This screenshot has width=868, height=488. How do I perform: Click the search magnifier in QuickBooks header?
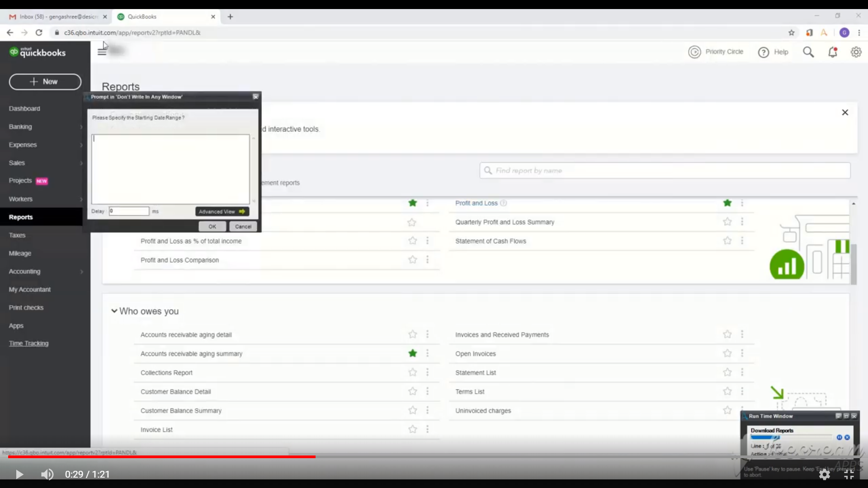tap(808, 52)
